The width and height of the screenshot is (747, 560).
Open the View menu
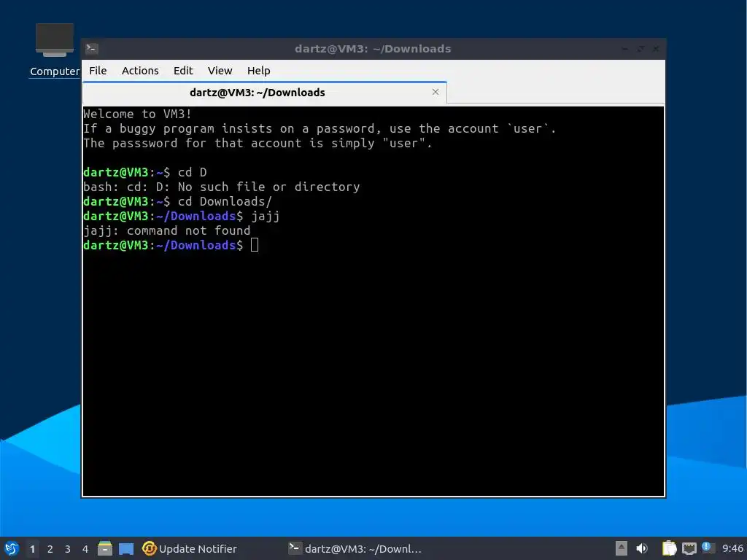[220, 71]
